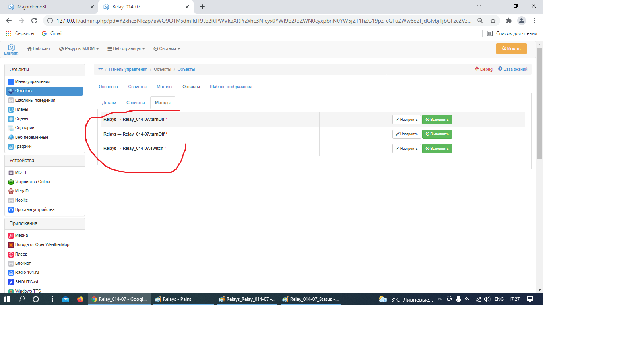Open the Radio 101.ru icon

11,273
